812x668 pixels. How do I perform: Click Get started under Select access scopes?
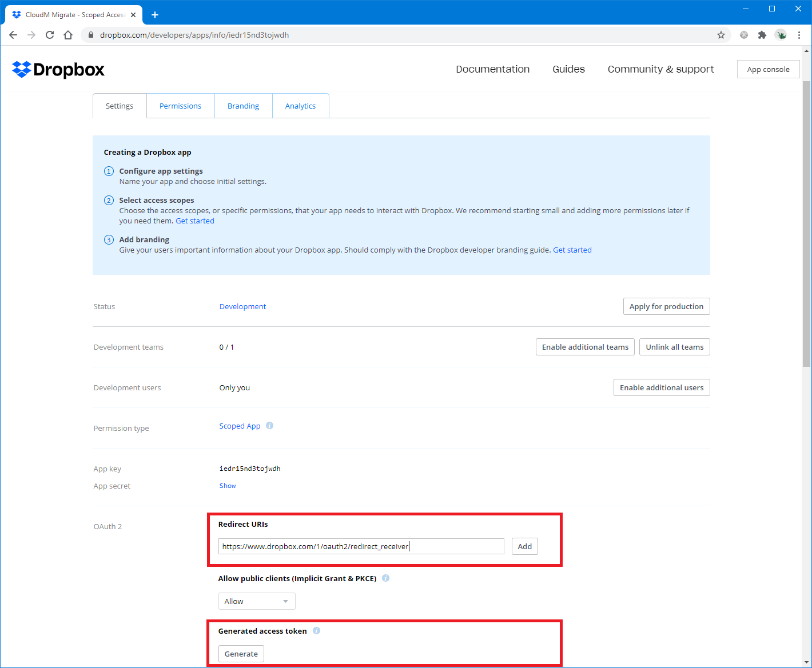(195, 221)
